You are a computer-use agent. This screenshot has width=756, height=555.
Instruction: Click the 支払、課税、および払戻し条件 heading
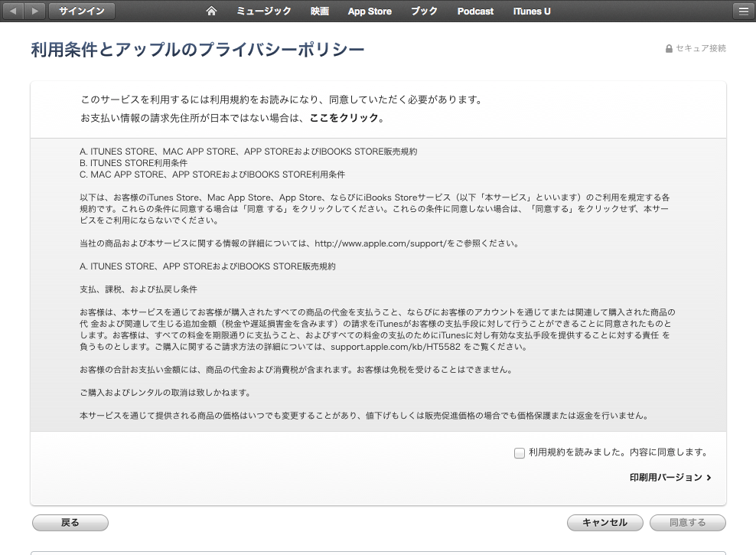point(138,289)
